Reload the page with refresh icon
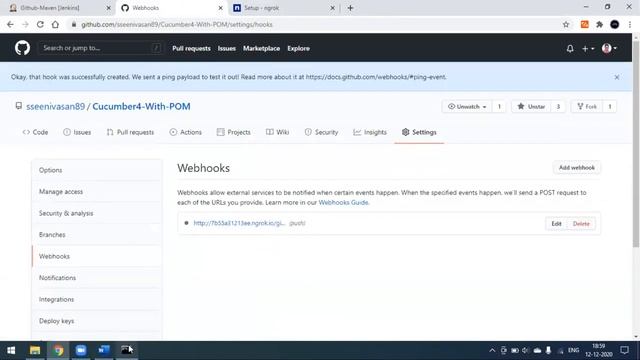Screen dimensions: 640x360 [x=40, y=24]
